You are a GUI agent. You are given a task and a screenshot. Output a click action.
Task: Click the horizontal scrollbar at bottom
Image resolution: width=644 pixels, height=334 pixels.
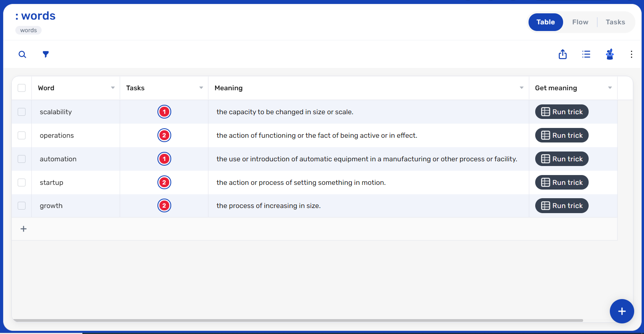pos(298,320)
